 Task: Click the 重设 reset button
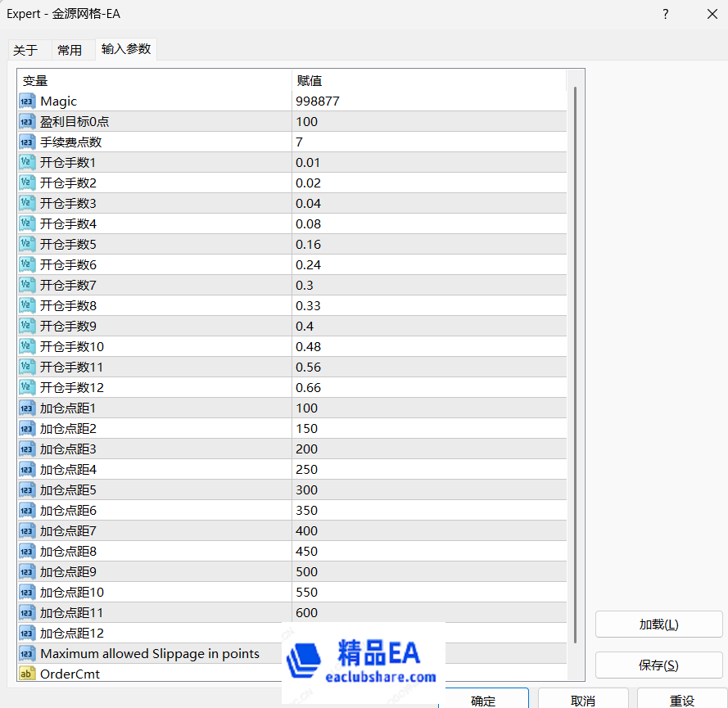click(x=682, y=700)
